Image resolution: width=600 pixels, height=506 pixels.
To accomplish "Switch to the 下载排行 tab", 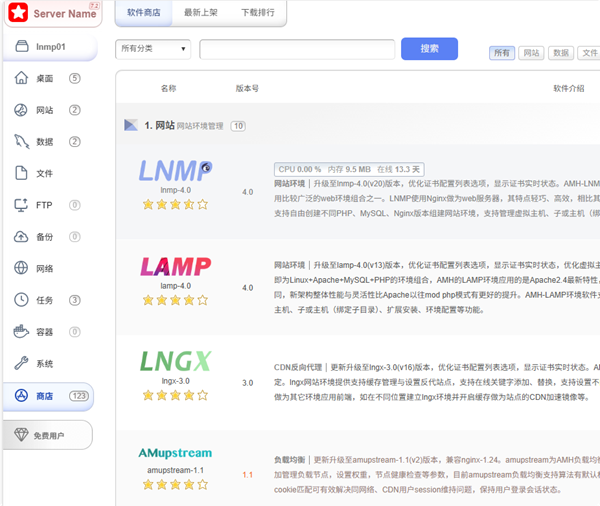I will pyautogui.click(x=258, y=13).
